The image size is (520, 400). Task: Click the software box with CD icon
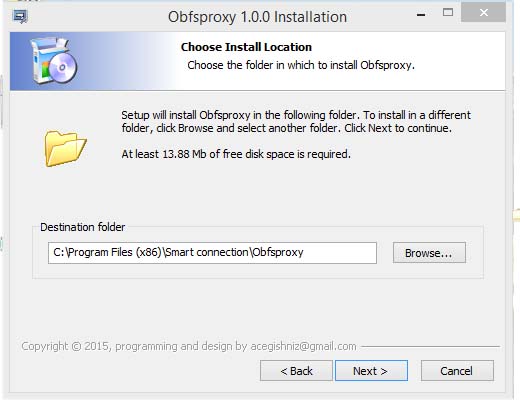point(53,61)
